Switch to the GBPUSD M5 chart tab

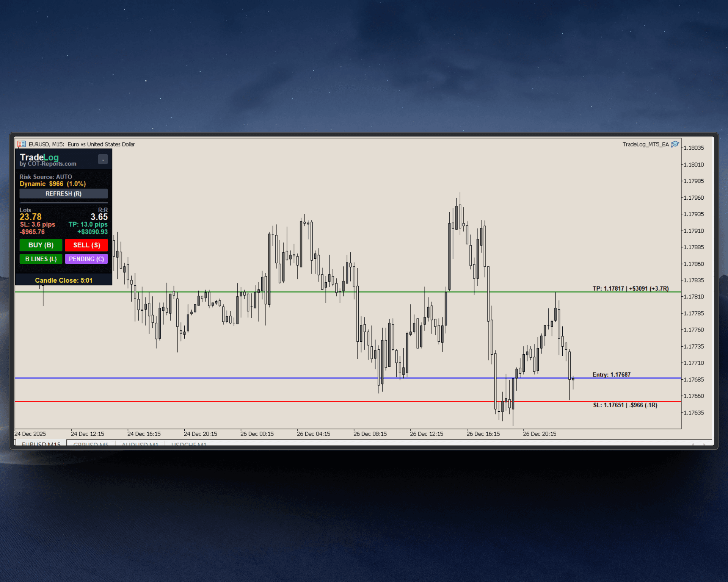pos(91,444)
